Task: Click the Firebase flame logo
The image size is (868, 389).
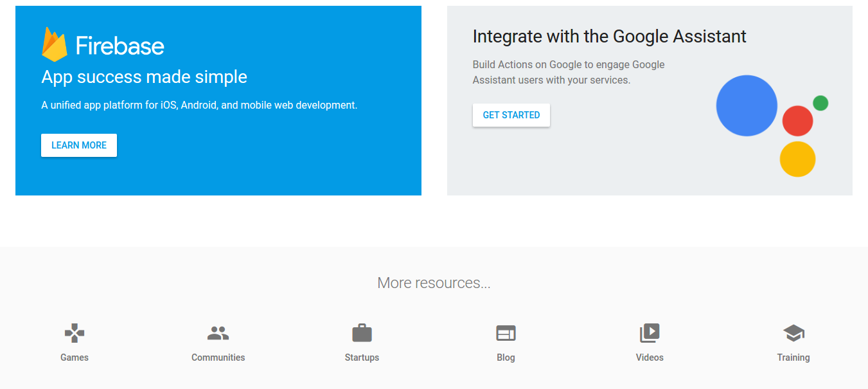Action: [55, 44]
